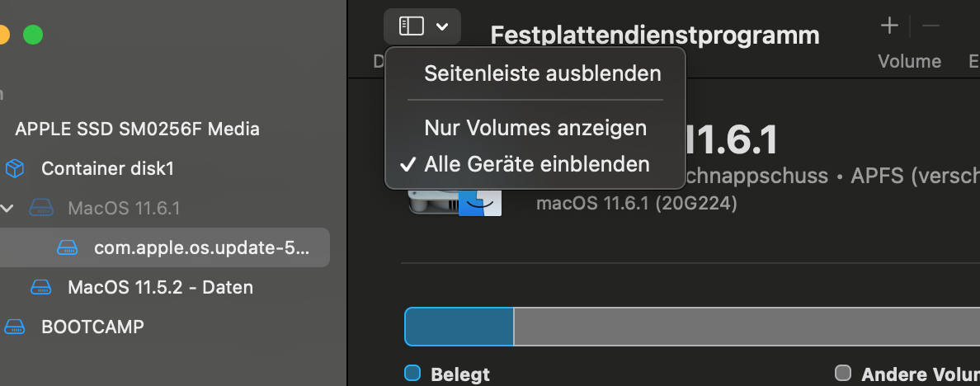980x386 pixels.
Task: Click the Andere Volumes gray legend swatch
Action: (842, 373)
